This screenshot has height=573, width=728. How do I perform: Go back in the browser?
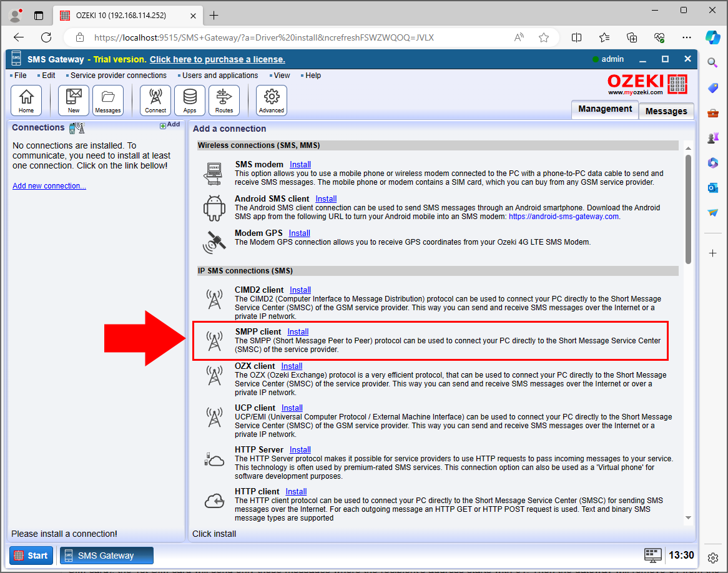[19, 37]
